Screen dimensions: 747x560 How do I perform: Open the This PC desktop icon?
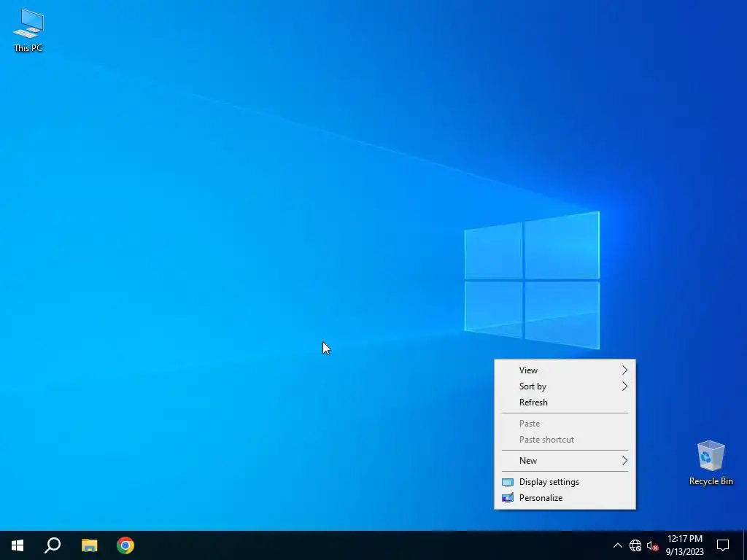click(x=28, y=29)
